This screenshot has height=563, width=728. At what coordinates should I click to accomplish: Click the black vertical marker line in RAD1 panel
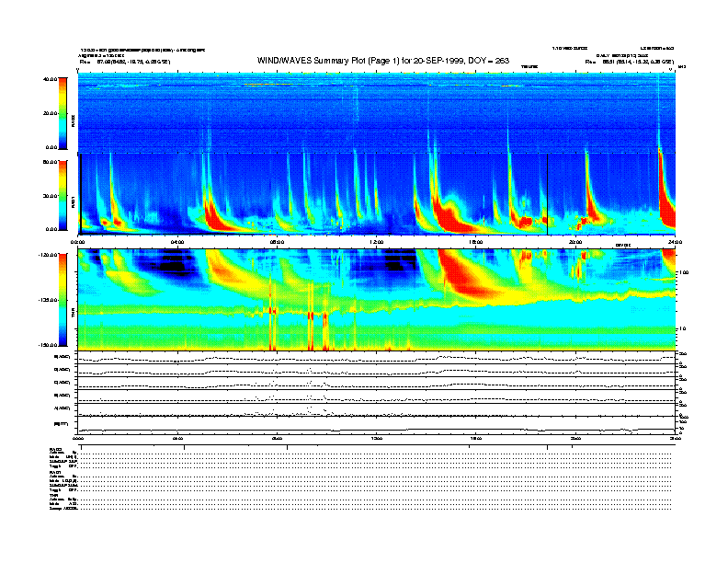click(x=548, y=195)
